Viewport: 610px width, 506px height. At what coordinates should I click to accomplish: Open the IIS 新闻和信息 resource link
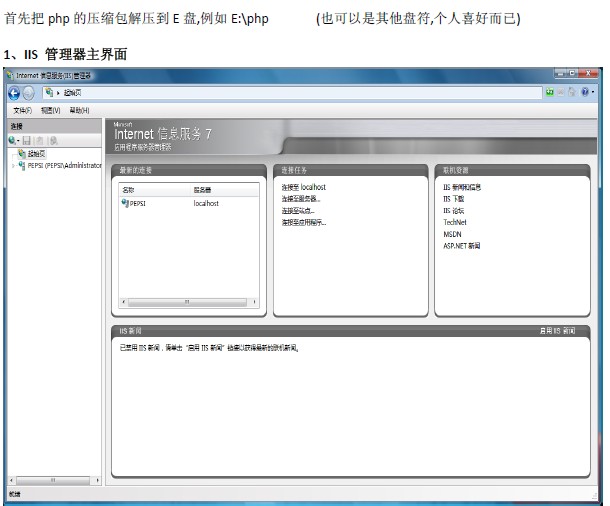[x=462, y=187]
